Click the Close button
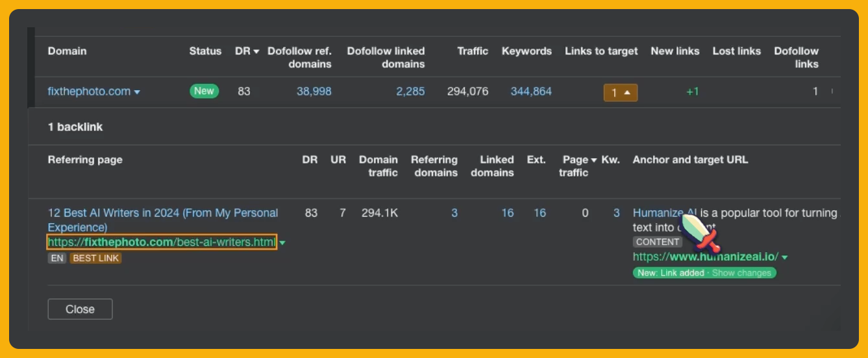This screenshot has width=868, height=358. (x=80, y=309)
